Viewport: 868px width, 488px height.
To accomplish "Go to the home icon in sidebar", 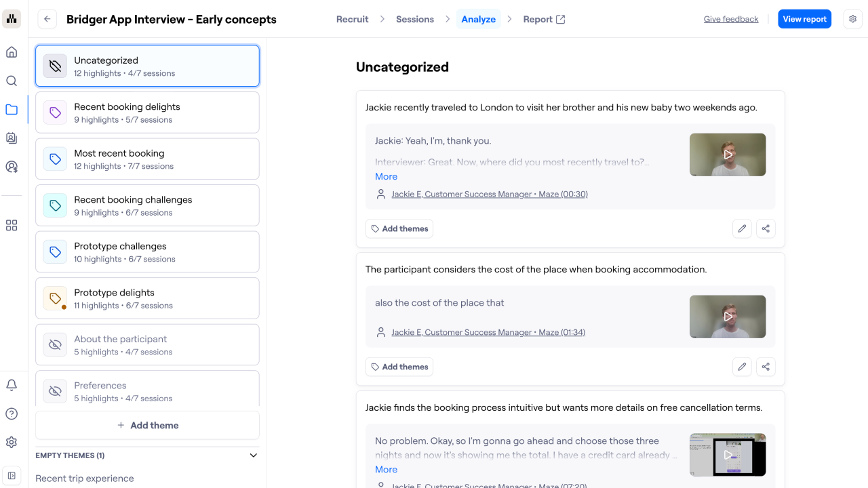I will [12, 52].
